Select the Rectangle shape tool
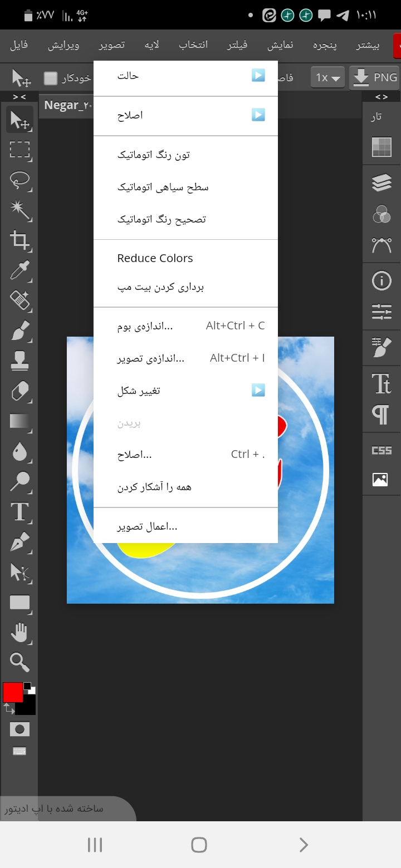Image resolution: width=401 pixels, height=868 pixels. click(20, 603)
